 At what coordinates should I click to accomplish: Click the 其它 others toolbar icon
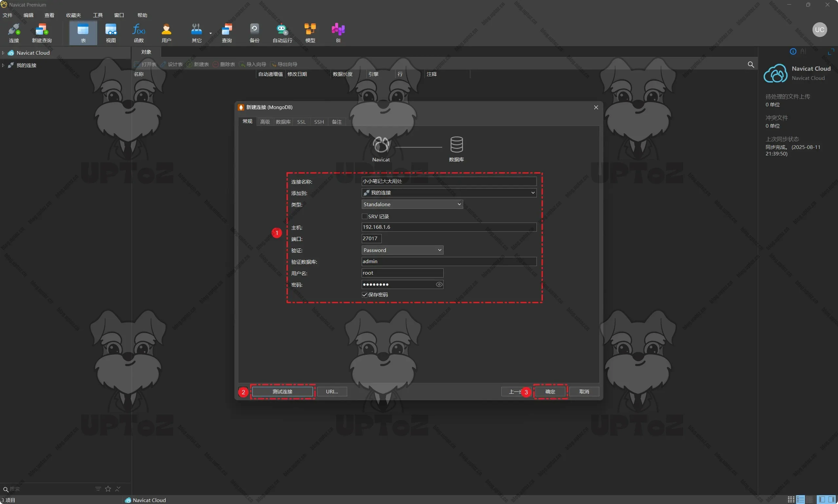tap(196, 33)
